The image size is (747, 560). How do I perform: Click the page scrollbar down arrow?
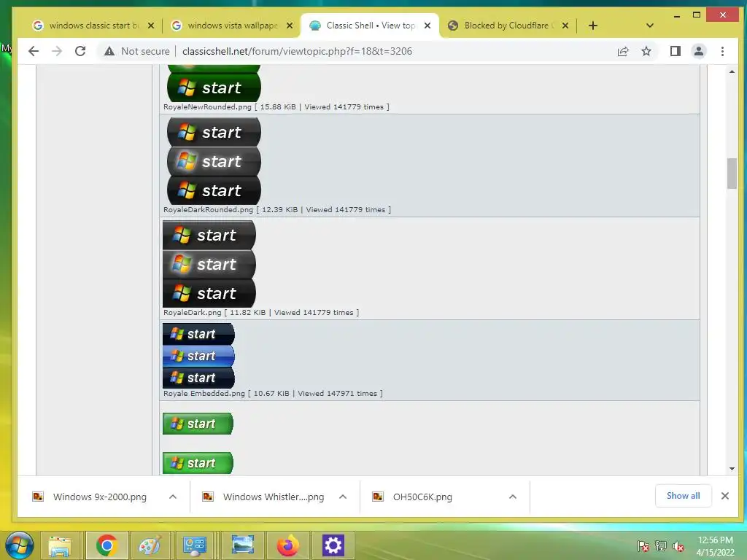pos(732,469)
